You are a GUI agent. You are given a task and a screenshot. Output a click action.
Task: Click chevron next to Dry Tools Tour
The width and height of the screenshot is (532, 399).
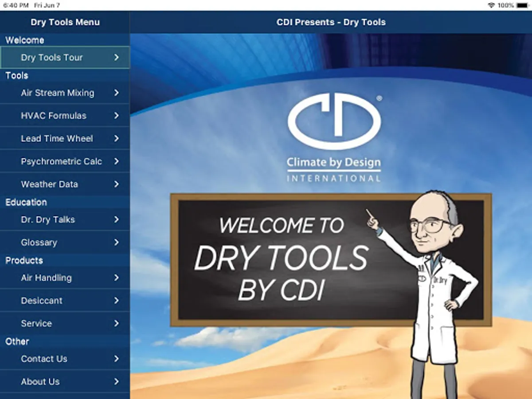point(116,58)
